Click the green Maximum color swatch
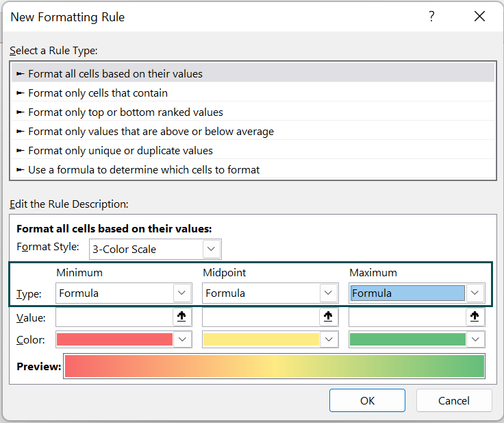The height and width of the screenshot is (423, 504). pos(407,339)
